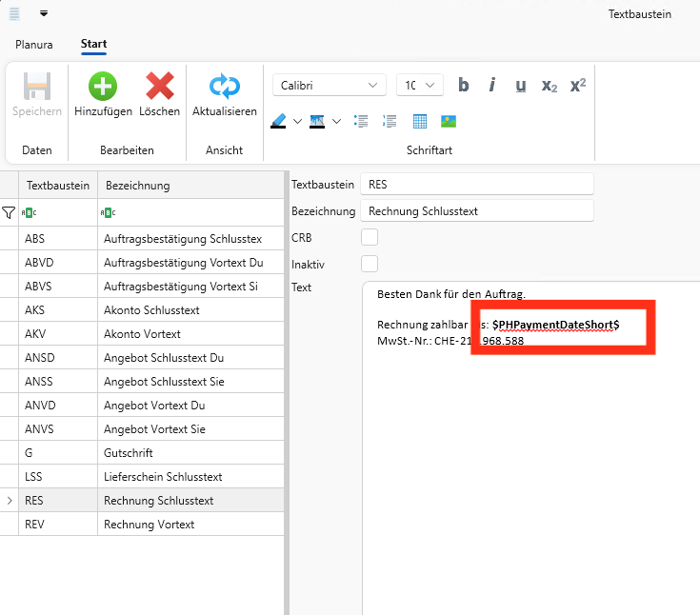Insert a picture using the image icon
The height and width of the screenshot is (615, 700).
[x=449, y=122]
